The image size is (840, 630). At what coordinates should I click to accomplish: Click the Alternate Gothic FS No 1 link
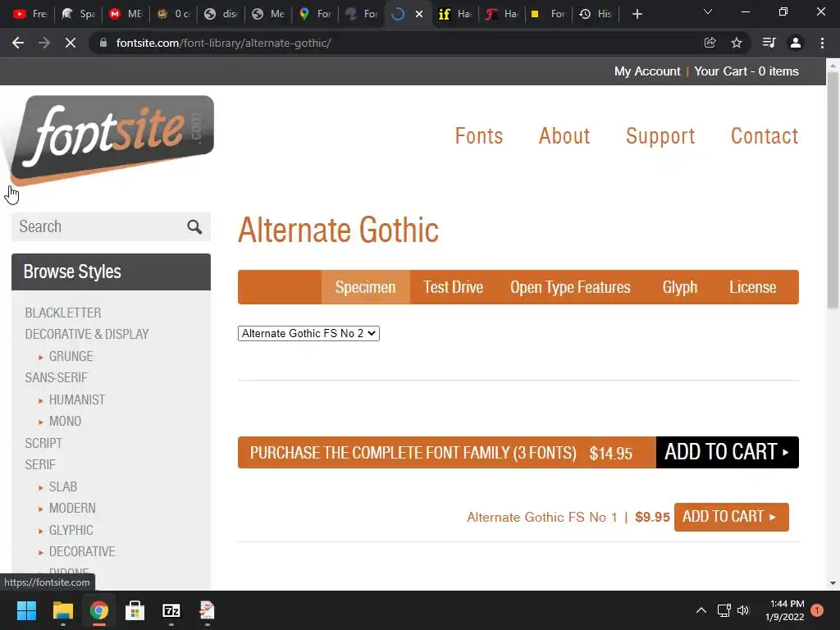click(542, 517)
